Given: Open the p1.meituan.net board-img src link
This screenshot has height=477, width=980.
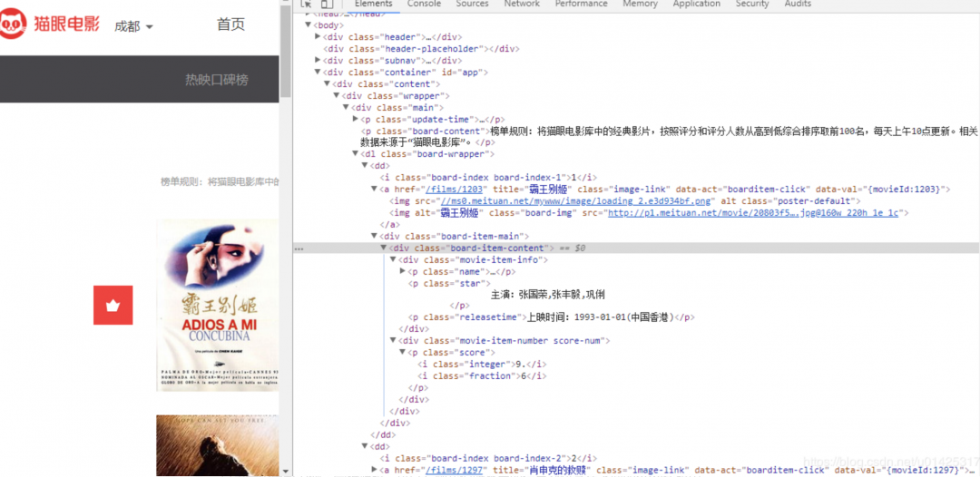Looking at the screenshot, I should [753, 213].
